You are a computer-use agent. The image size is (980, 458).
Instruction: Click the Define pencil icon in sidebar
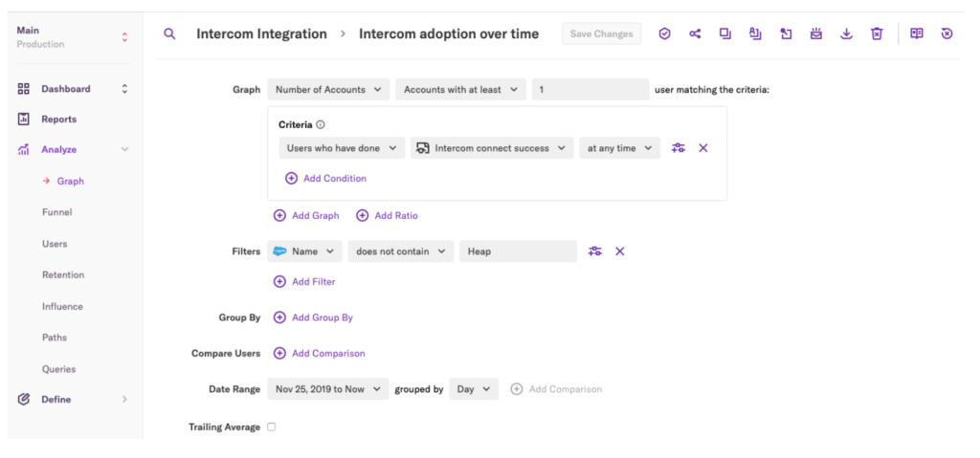(24, 400)
